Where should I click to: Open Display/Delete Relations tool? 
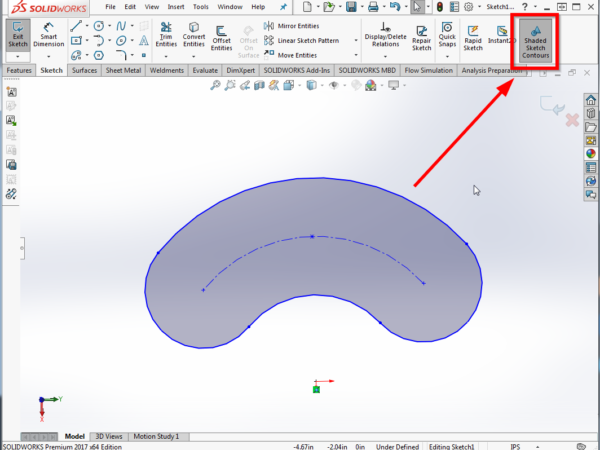(x=385, y=34)
